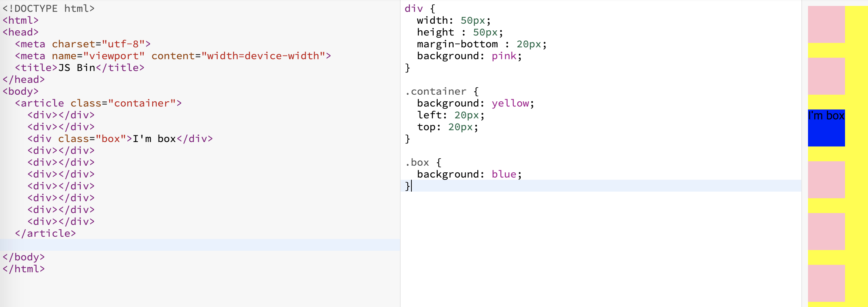
Task: Click the opening head tag line
Action: coord(21,32)
